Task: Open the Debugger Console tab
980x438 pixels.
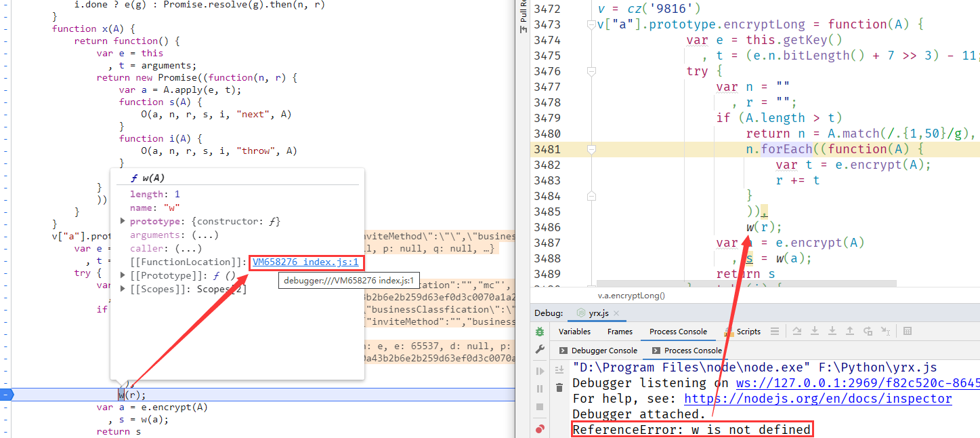Action: tap(603, 351)
